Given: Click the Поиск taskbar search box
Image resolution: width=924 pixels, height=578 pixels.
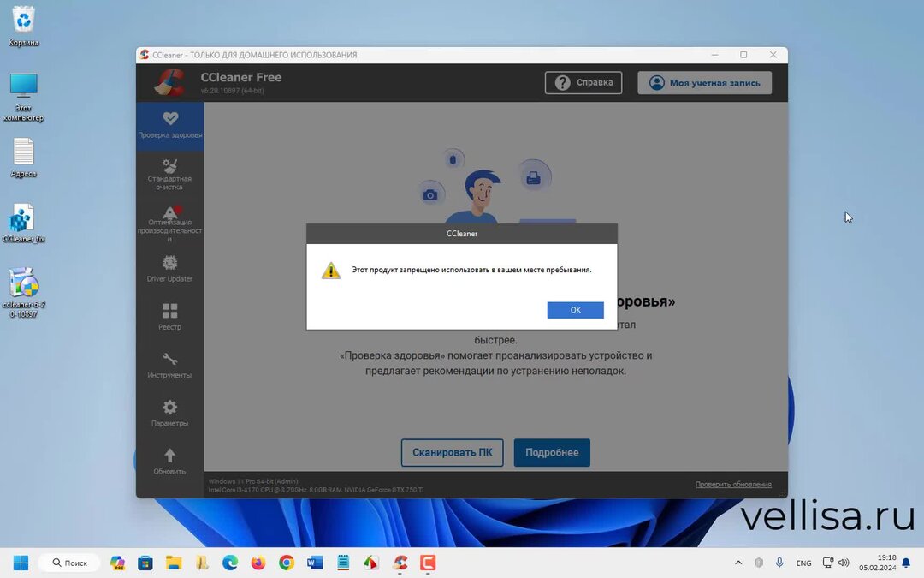Looking at the screenshot, I should point(69,563).
